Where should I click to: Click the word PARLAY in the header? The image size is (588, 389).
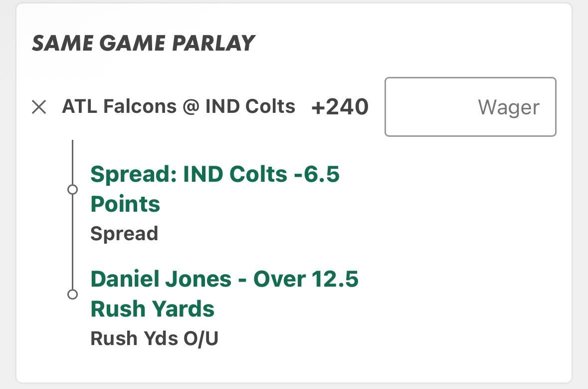[213, 44]
